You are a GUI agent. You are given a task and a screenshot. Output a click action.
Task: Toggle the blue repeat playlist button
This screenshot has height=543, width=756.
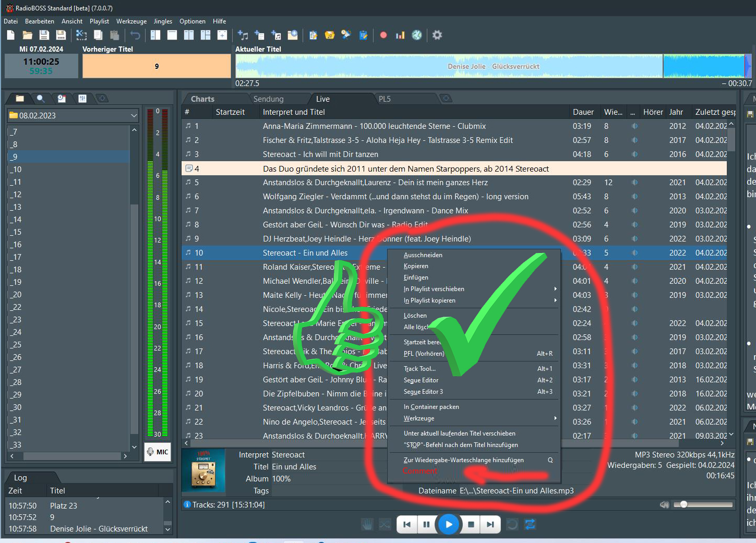click(530, 524)
